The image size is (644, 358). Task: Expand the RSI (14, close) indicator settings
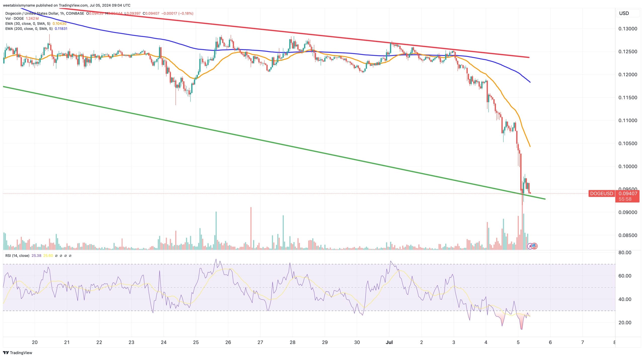(x=18, y=256)
